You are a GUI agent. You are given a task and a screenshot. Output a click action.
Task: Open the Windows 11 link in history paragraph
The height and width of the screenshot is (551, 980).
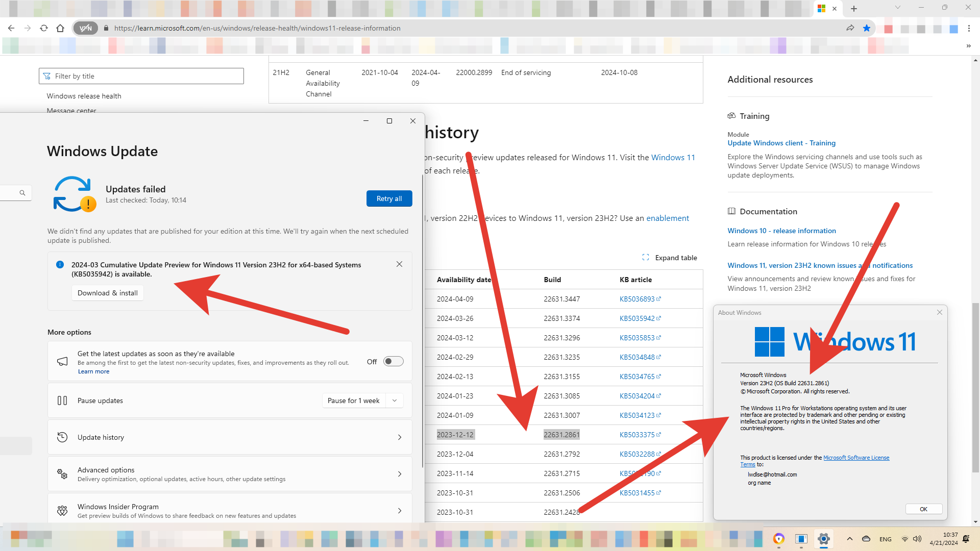(673, 157)
